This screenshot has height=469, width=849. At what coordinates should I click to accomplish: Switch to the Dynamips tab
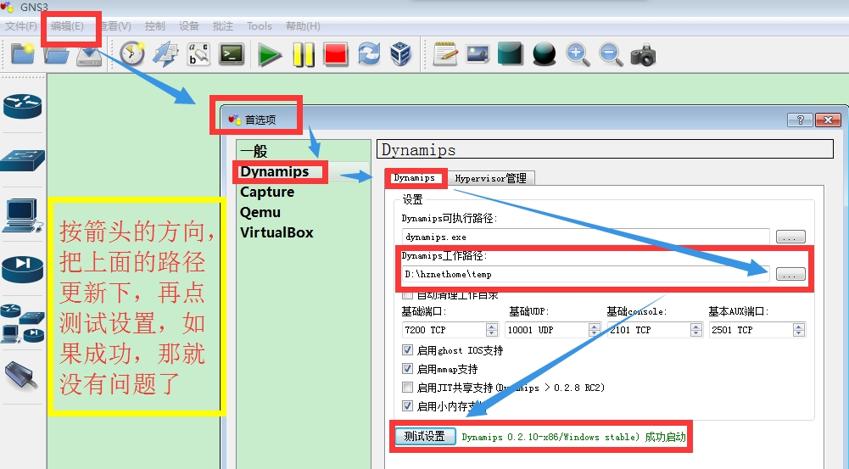415,178
